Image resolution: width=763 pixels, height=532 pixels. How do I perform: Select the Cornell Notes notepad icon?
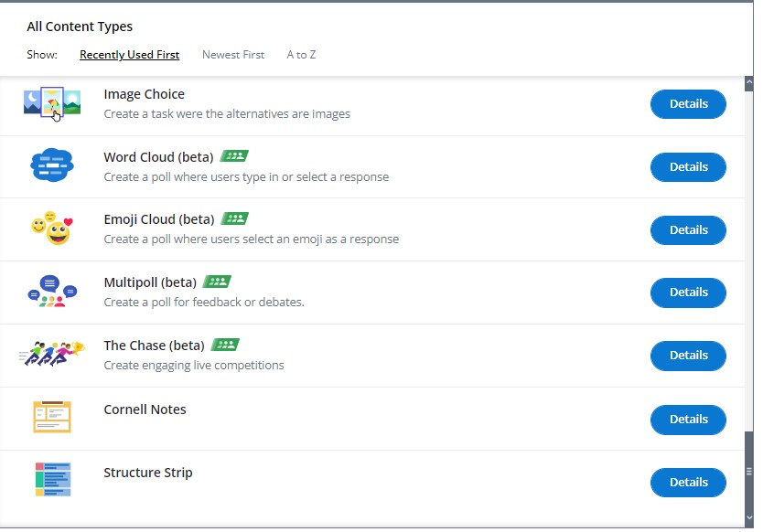point(52,417)
